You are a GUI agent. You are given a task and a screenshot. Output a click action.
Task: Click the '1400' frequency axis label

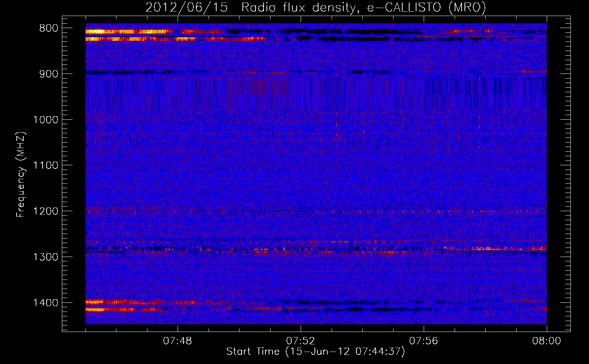[46, 303]
